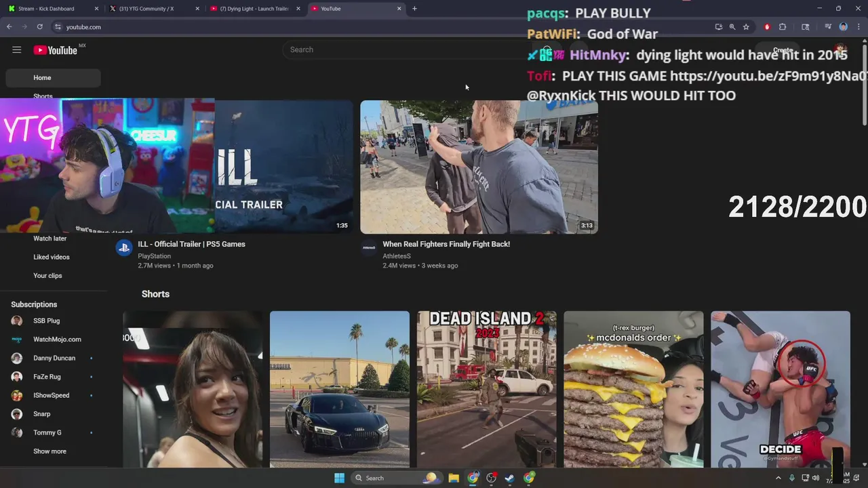This screenshot has width=868, height=488.
Task: Click the install app icon in address bar
Action: tap(718, 27)
